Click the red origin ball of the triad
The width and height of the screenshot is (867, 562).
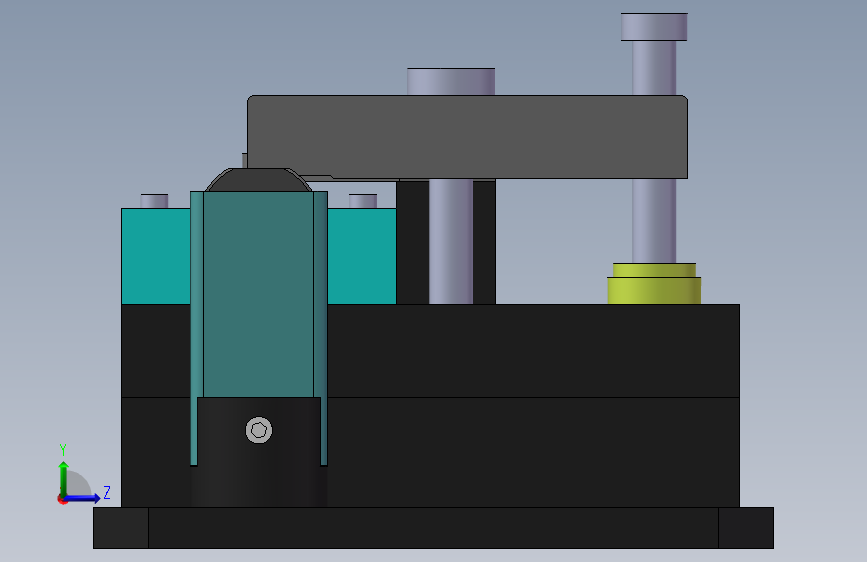(62, 499)
